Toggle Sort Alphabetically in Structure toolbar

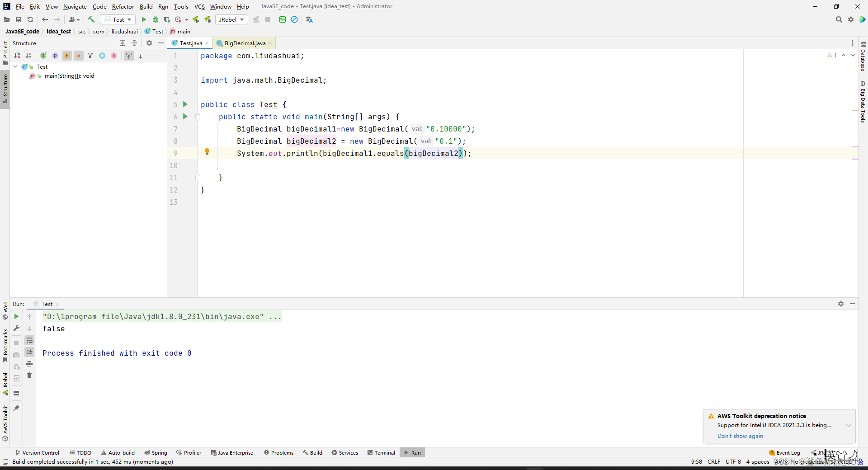[28, 56]
